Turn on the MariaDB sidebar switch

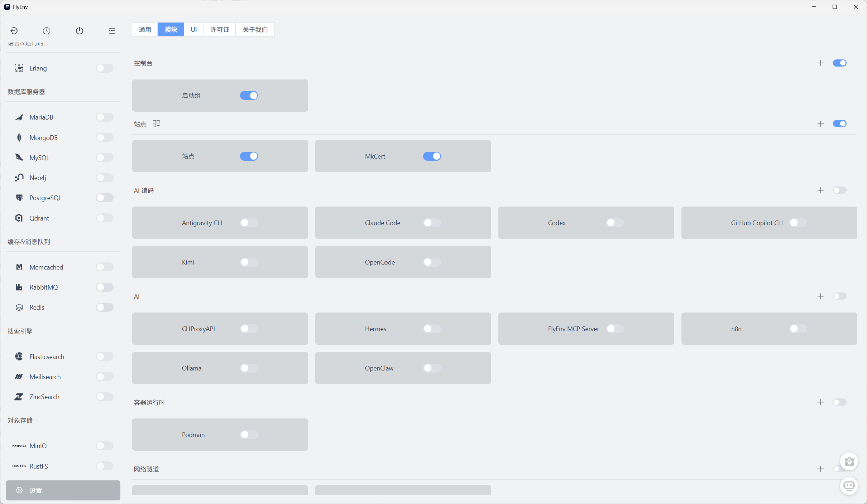click(x=105, y=117)
